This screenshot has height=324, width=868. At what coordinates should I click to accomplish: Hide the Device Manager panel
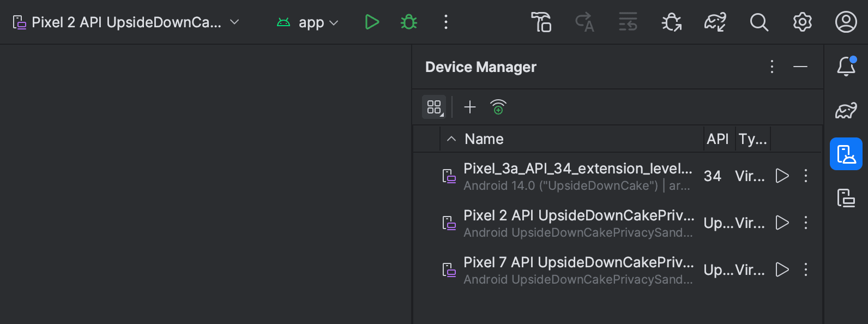[800, 67]
